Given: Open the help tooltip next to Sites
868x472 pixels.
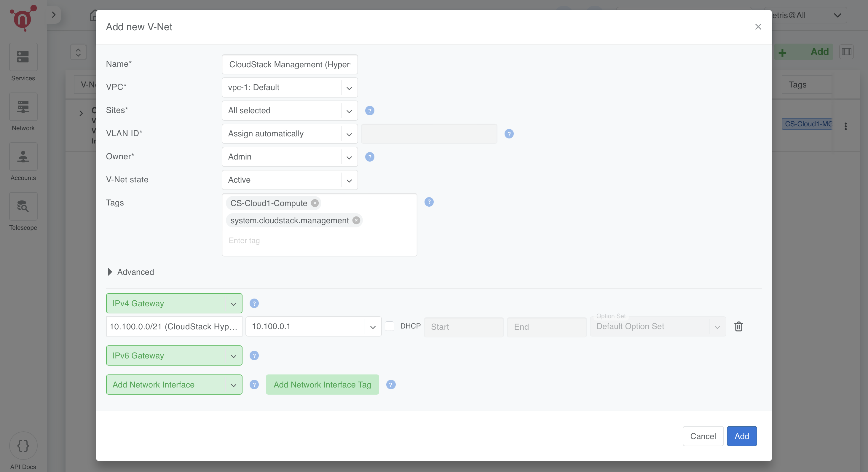Looking at the screenshot, I should point(369,111).
